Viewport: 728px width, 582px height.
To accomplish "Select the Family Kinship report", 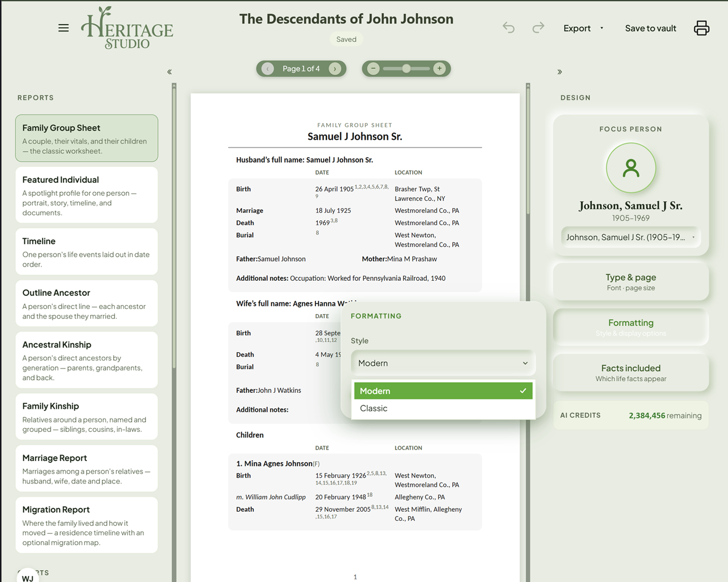I will (87, 417).
